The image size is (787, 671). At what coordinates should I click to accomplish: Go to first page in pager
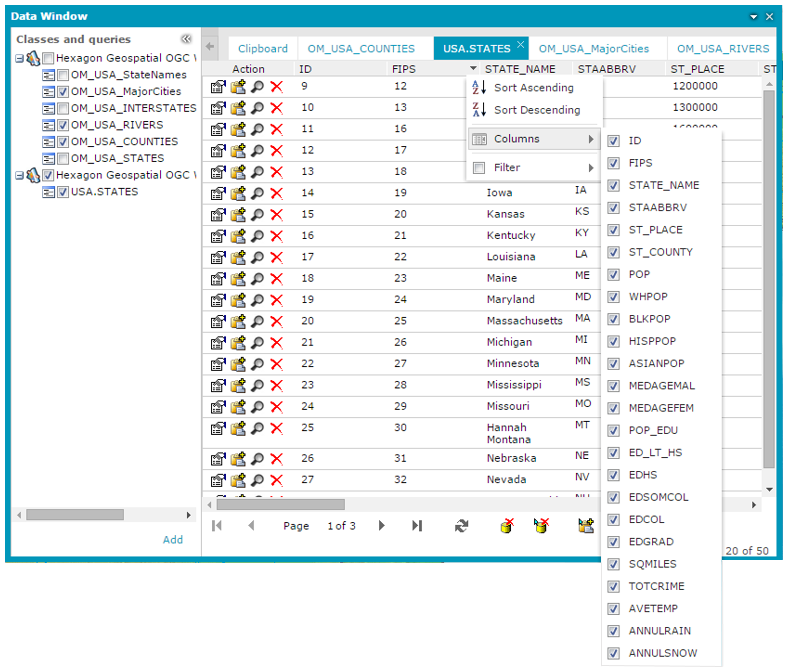click(216, 525)
